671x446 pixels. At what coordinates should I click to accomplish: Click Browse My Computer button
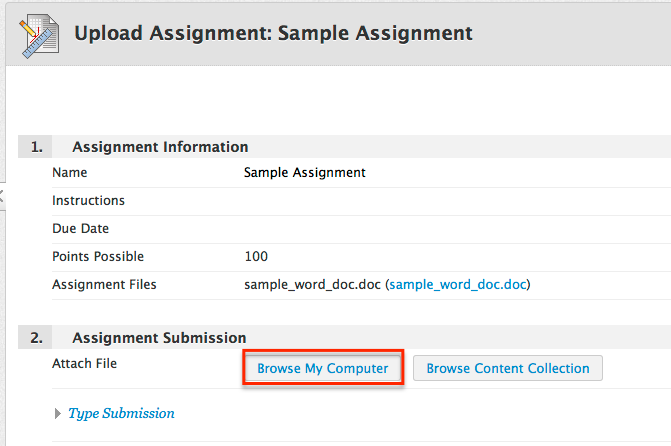323,368
